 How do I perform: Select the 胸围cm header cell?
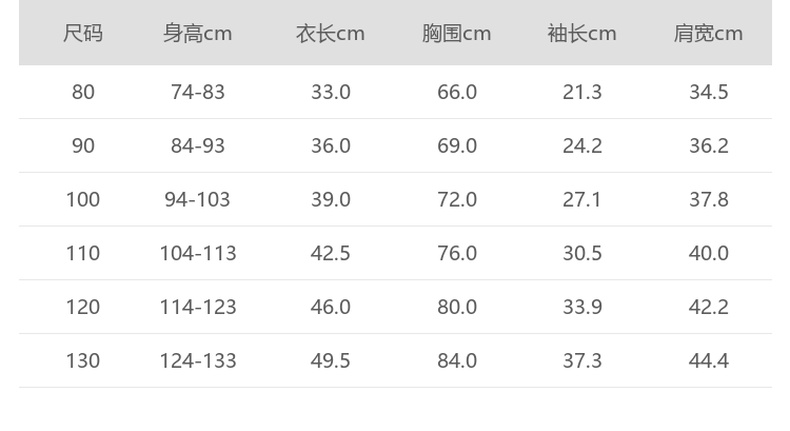coord(456,34)
